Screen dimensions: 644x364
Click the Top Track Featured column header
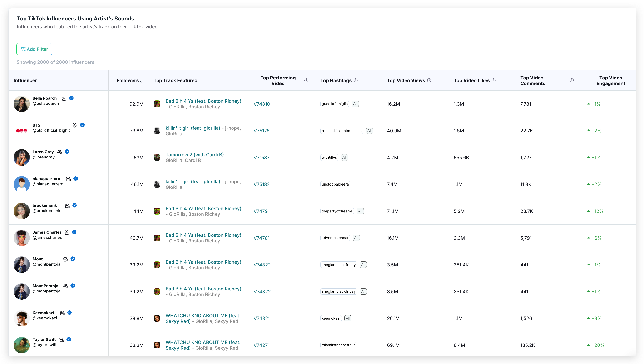click(175, 80)
